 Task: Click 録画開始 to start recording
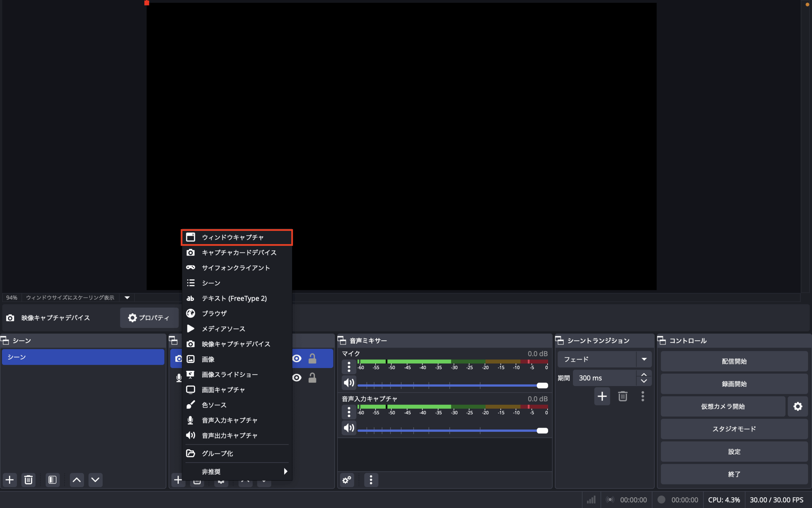(x=734, y=384)
